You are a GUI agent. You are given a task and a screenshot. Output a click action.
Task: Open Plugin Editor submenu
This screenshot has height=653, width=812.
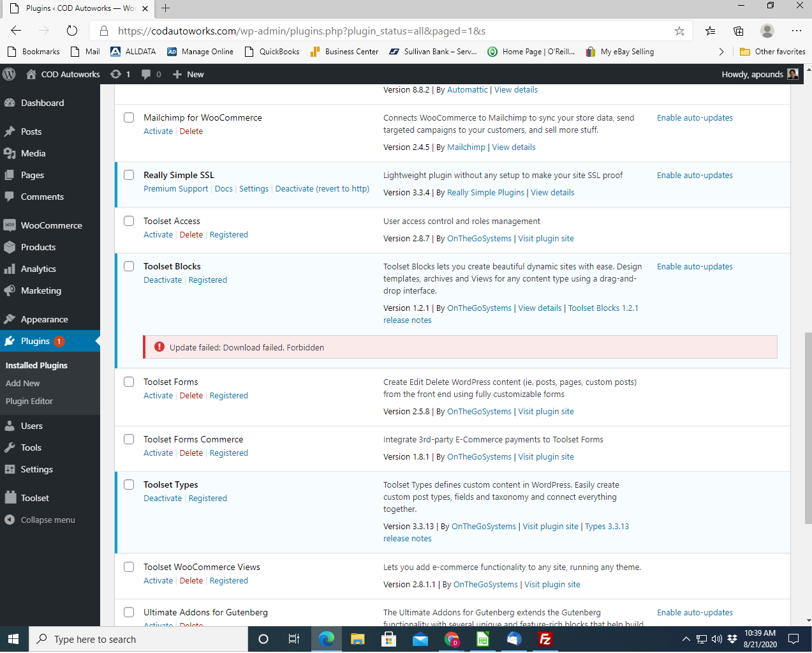pos(29,401)
